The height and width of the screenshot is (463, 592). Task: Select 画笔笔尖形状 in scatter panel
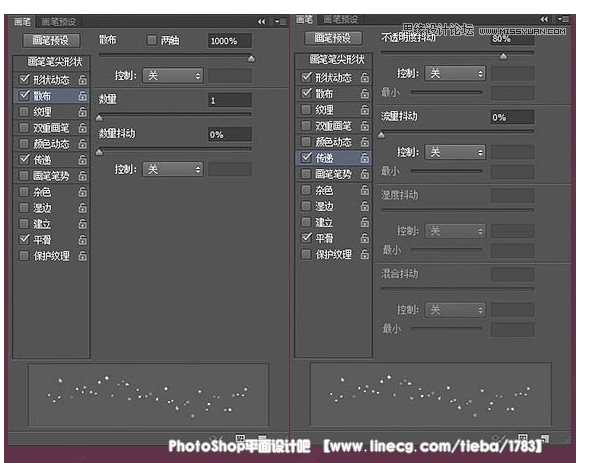55,62
